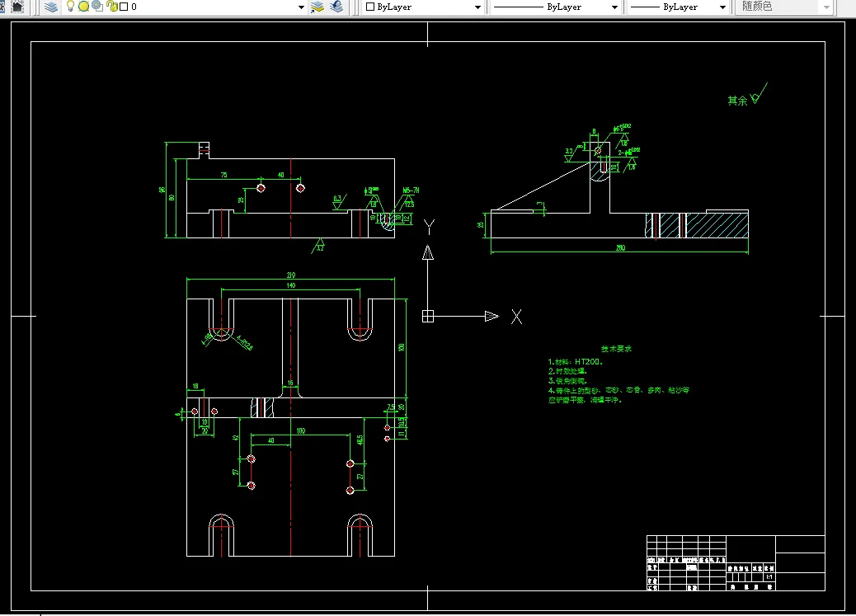Image resolution: width=856 pixels, height=616 pixels.
Task: Click the ByLayer color swatch box
Action: click(x=370, y=7)
